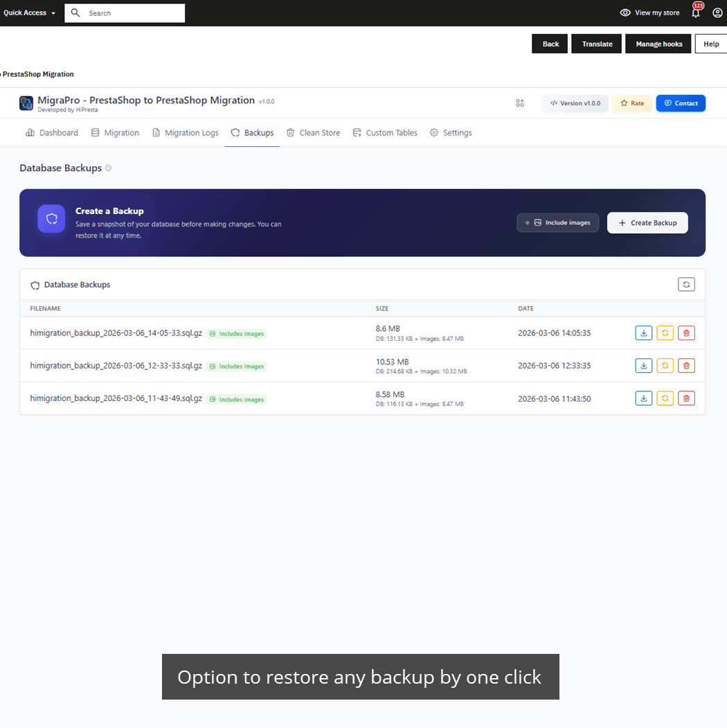Restore the 12-33-33 backup
The height and width of the screenshot is (728, 727).
click(x=665, y=366)
